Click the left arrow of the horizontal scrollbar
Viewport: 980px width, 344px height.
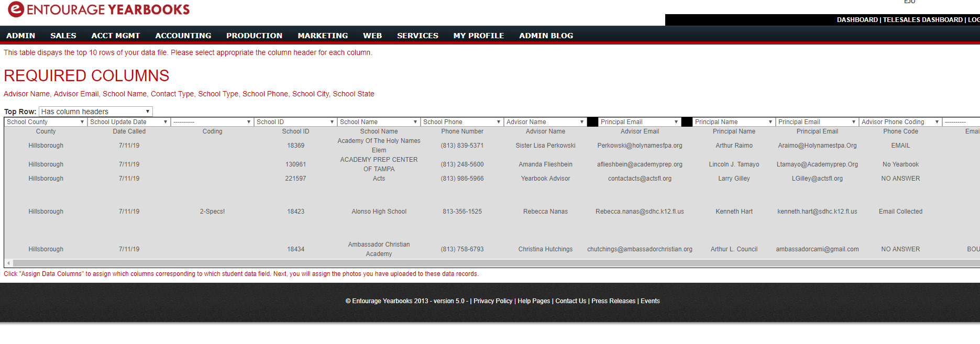(x=8, y=263)
